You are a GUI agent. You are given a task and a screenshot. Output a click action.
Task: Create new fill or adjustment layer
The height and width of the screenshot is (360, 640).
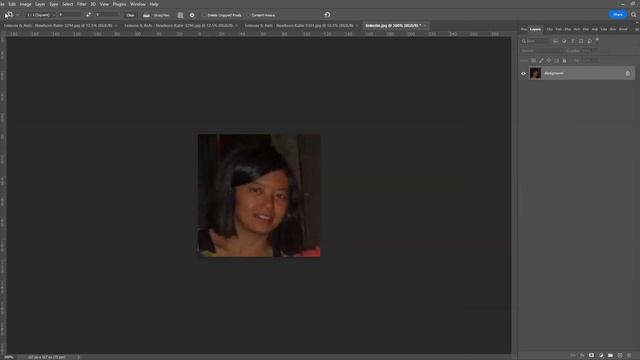[601, 356]
